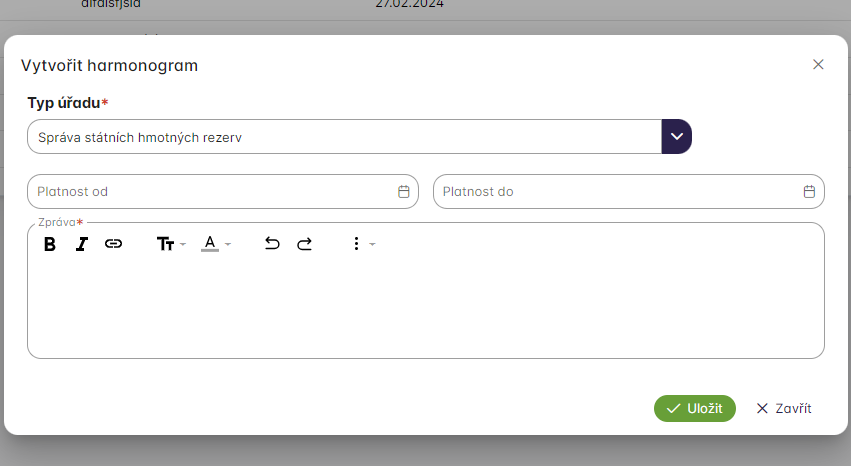Close the Vytvořit harmonogram dialog with X
851x466 pixels.
(x=818, y=65)
